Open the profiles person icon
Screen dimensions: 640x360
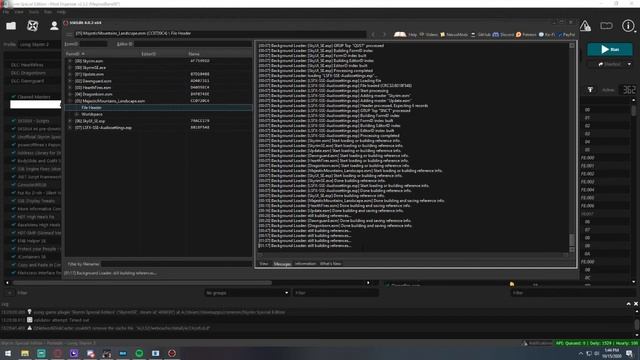tap(54, 26)
